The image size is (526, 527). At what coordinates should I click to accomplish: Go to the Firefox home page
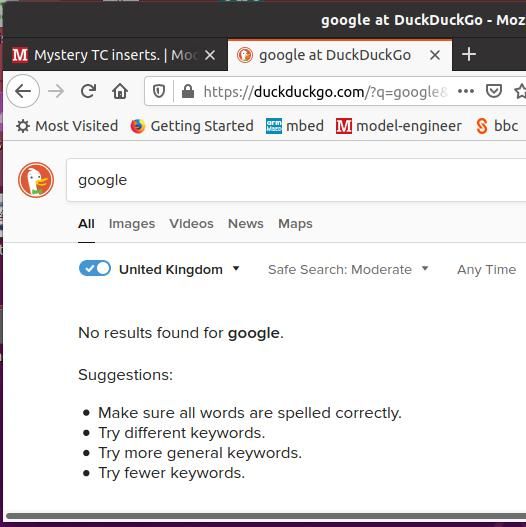[120, 91]
